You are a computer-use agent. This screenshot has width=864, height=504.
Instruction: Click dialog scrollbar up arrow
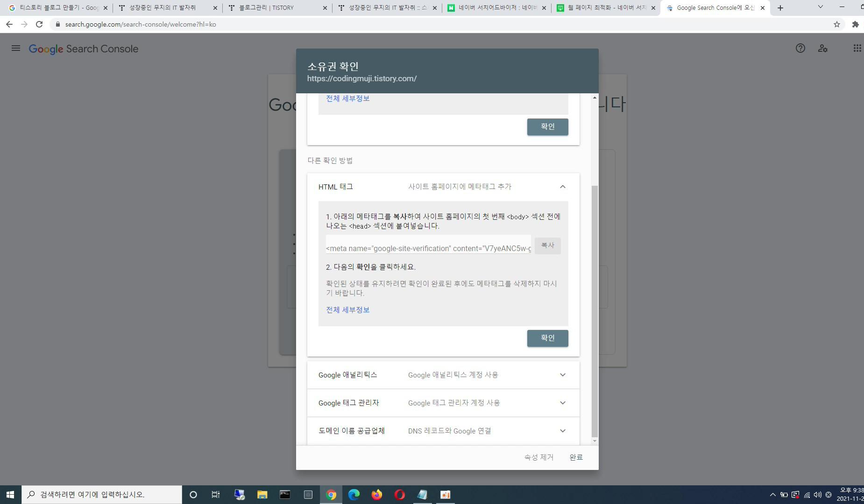click(595, 98)
